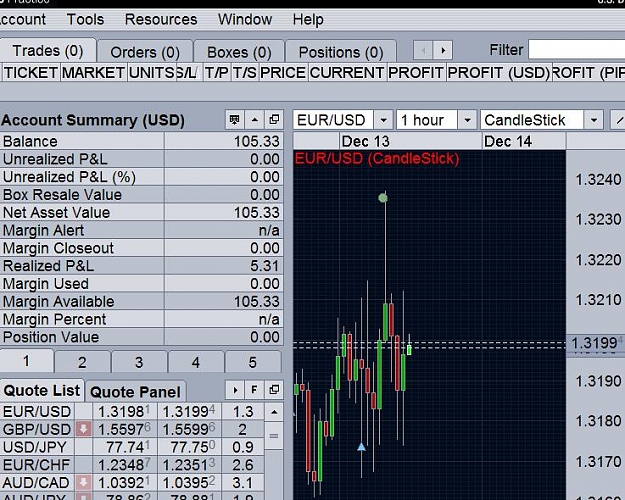The width and height of the screenshot is (625, 500).
Task: Sort by the PRICE column header
Action: (x=283, y=73)
